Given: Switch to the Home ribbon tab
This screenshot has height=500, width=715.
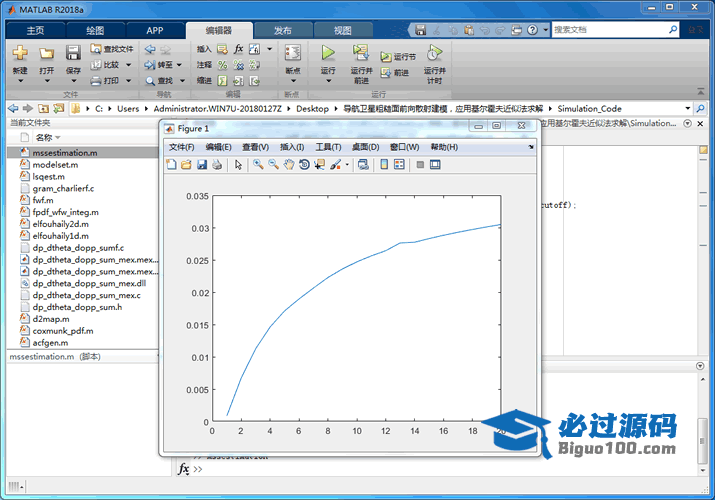Looking at the screenshot, I should point(35,31).
